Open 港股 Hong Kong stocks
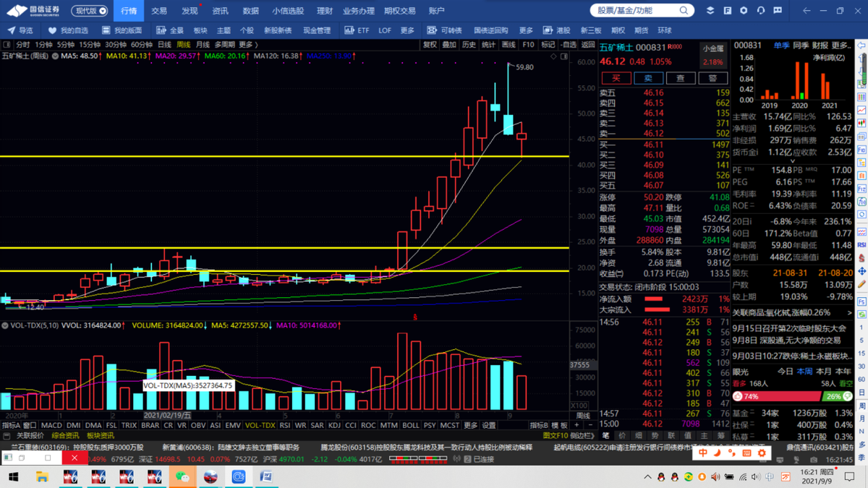 (556, 30)
